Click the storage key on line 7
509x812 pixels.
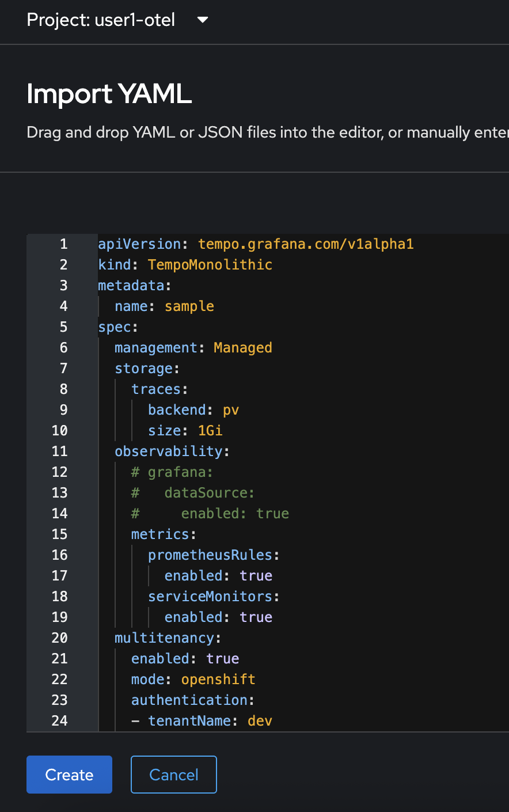tap(144, 369)
